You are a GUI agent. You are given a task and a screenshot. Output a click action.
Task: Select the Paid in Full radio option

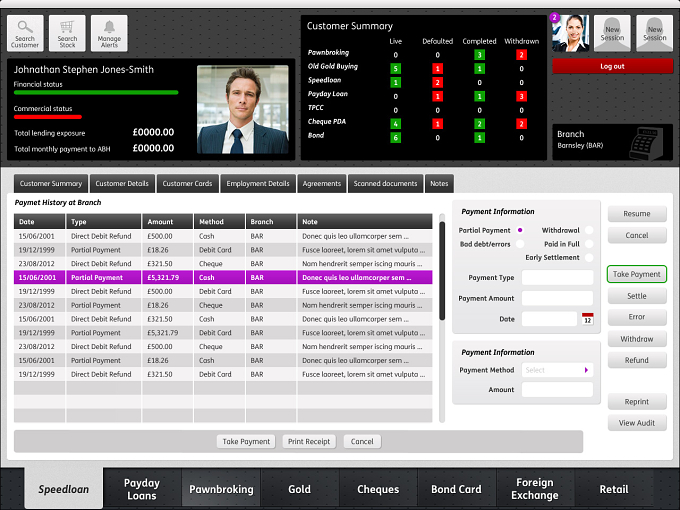coord(589,244)
